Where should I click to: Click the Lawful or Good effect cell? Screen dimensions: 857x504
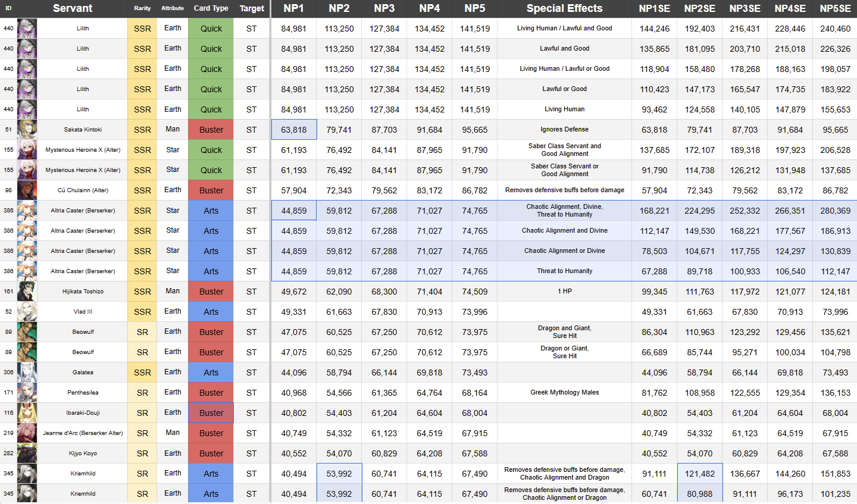click(565, 89)
